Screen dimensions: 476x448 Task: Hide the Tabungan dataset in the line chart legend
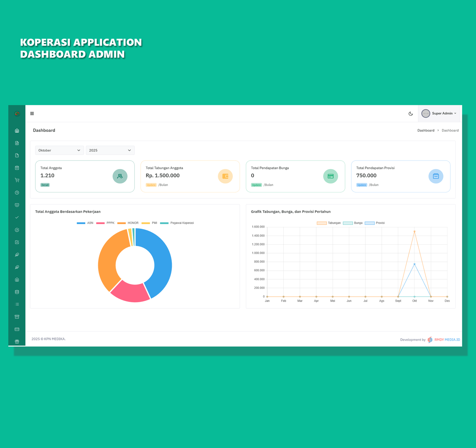point(329,223)
